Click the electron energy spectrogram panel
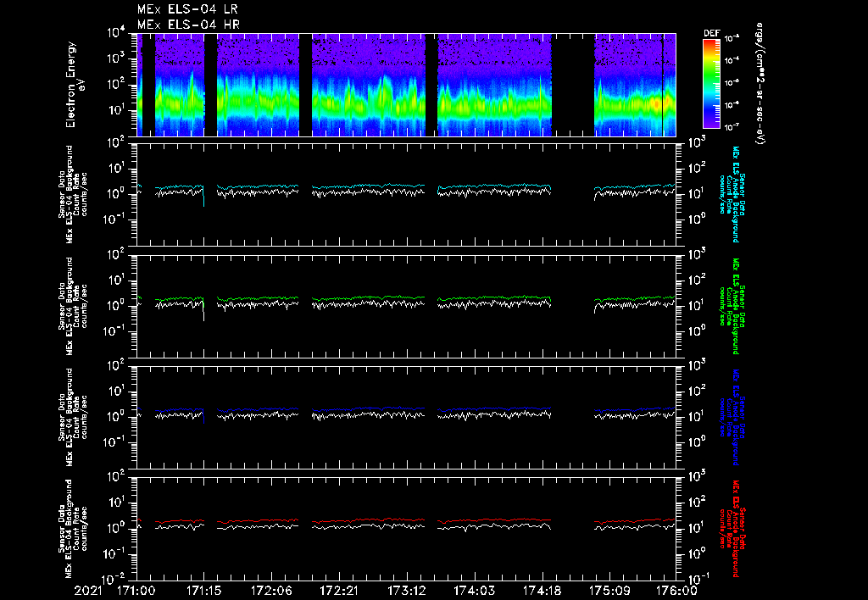868x600 pixels. [x=406, y=85]
